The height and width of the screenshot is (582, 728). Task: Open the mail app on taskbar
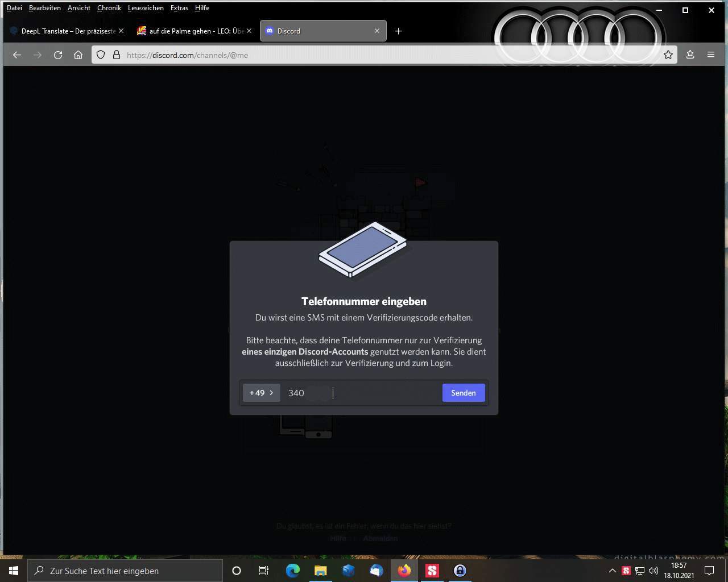376,571
